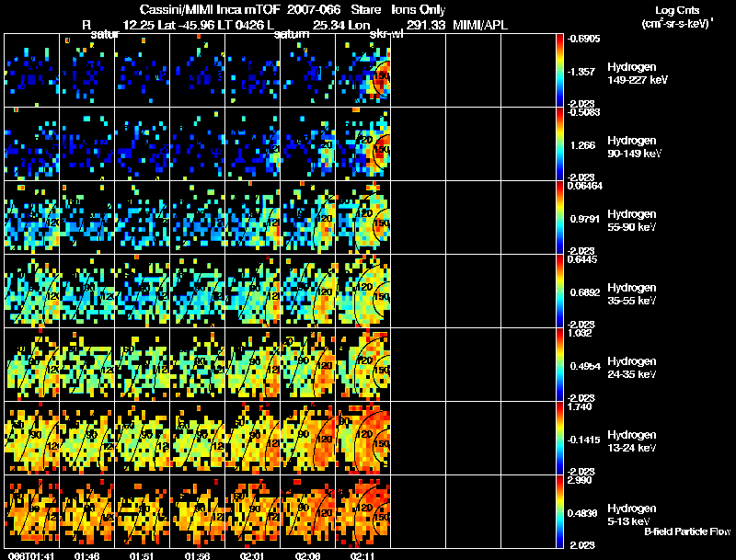Click the Hydrogen 24-35 keV color bar

[559, 365]
